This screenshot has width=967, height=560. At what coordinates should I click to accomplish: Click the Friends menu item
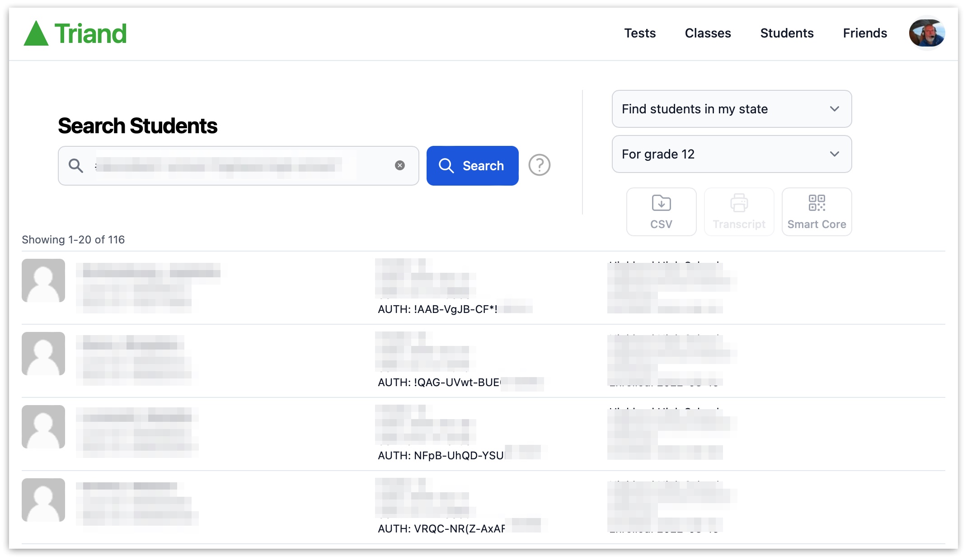coord(865,32)
